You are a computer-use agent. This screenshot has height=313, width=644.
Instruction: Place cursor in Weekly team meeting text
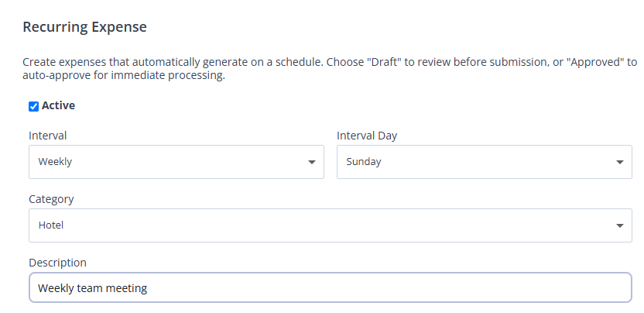tap(92, 288)
